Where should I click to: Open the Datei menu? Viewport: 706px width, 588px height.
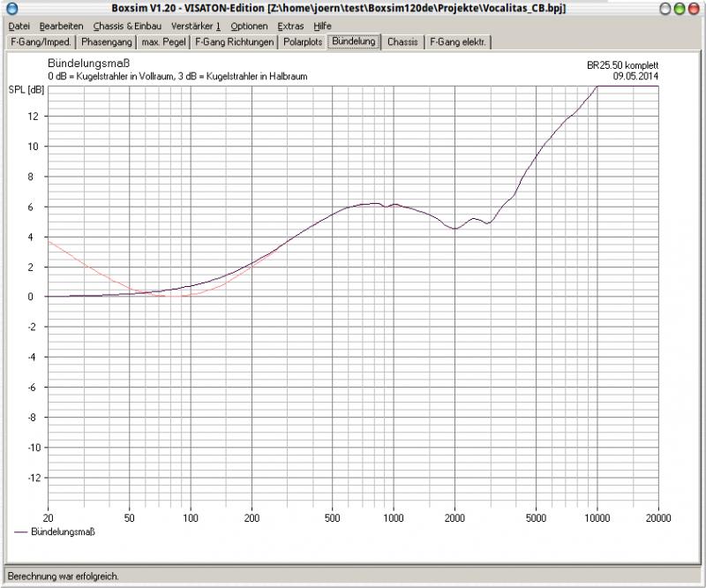click(19, 26)
